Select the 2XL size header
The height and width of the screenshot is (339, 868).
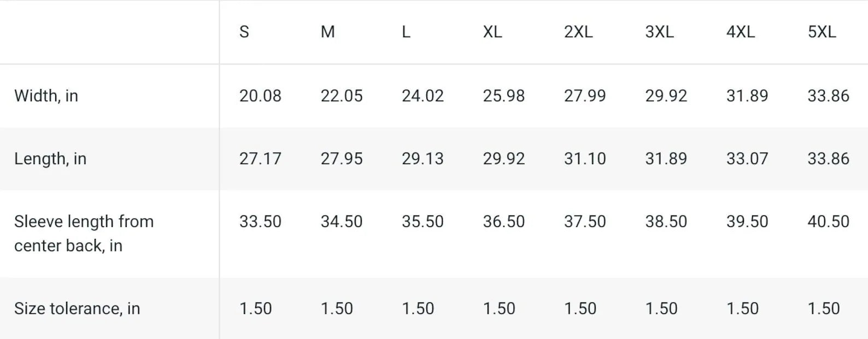(x=578, y=32)
